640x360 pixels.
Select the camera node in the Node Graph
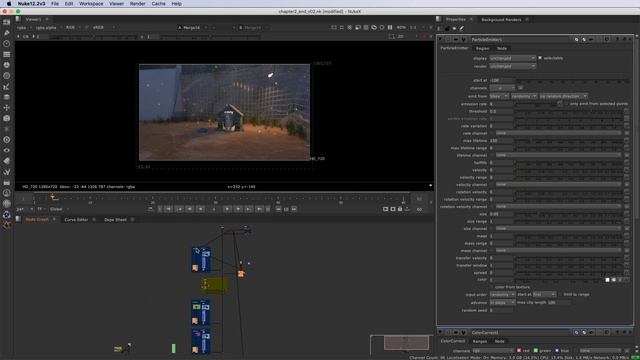247,231
